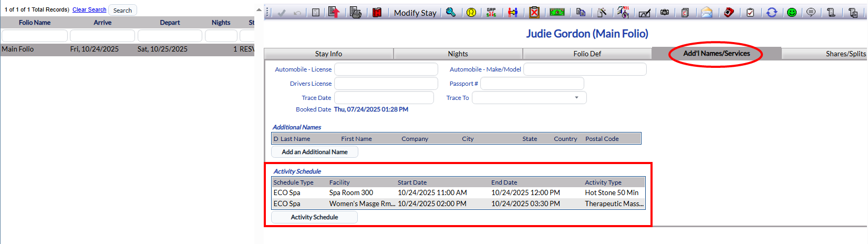Click the Automobile - License field
The image size is (868, 244).
point(386,69)
